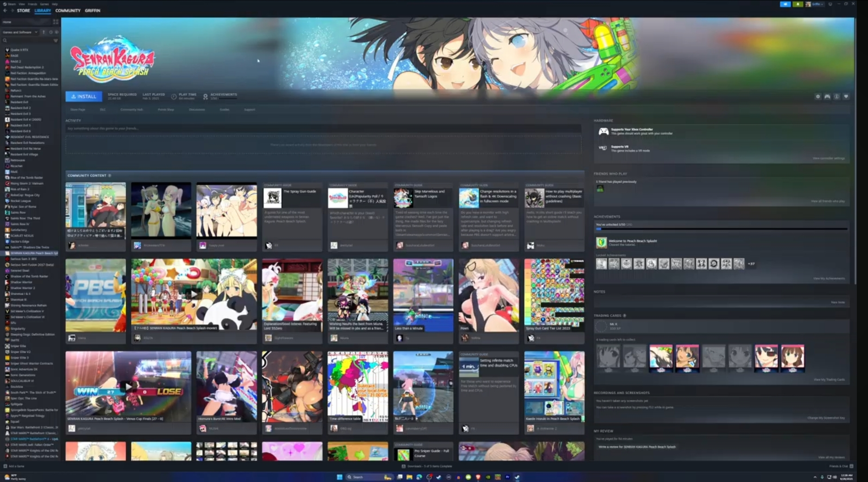
Task: Go back with the navigation back arrow
Action: click(5, 10)
